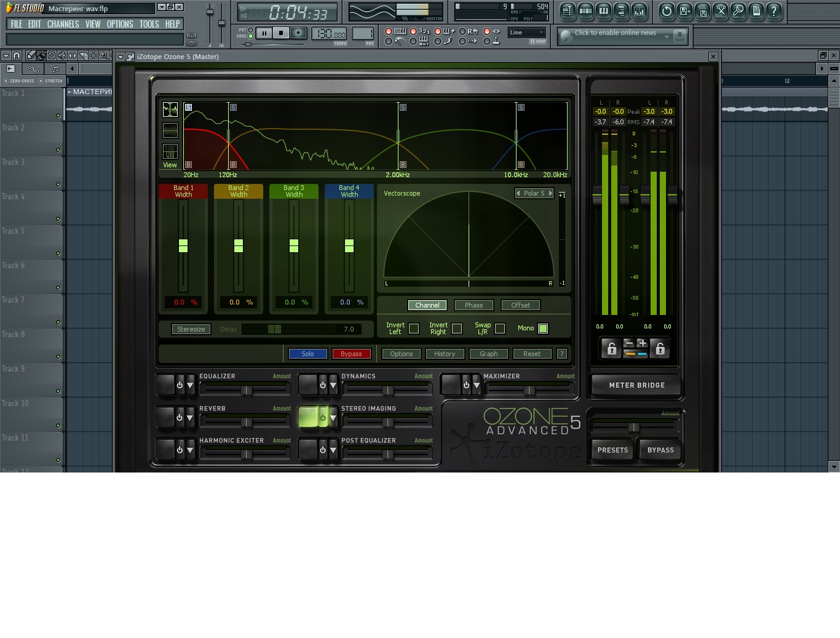Select the playlist draw pencil tool

pos(30,56)
